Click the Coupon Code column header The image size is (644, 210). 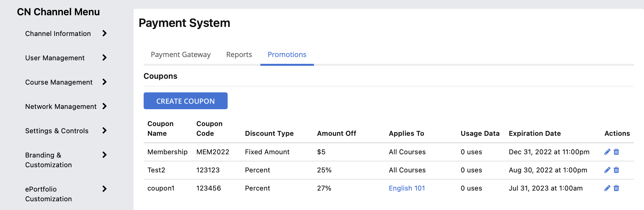209,129
